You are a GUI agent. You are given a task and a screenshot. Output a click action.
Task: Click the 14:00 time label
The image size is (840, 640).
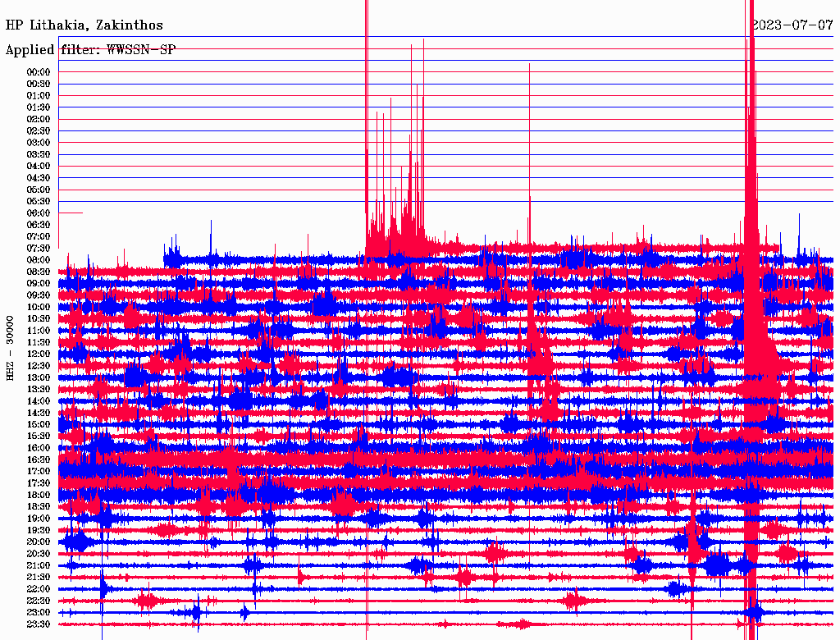point(39,401)
